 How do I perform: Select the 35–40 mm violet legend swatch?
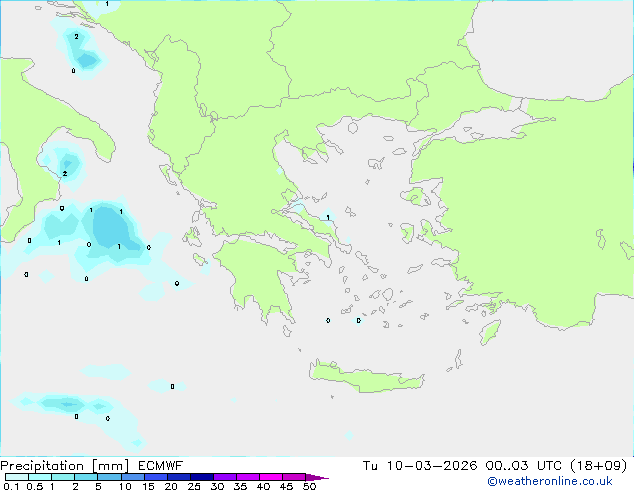tap(248, 477)
